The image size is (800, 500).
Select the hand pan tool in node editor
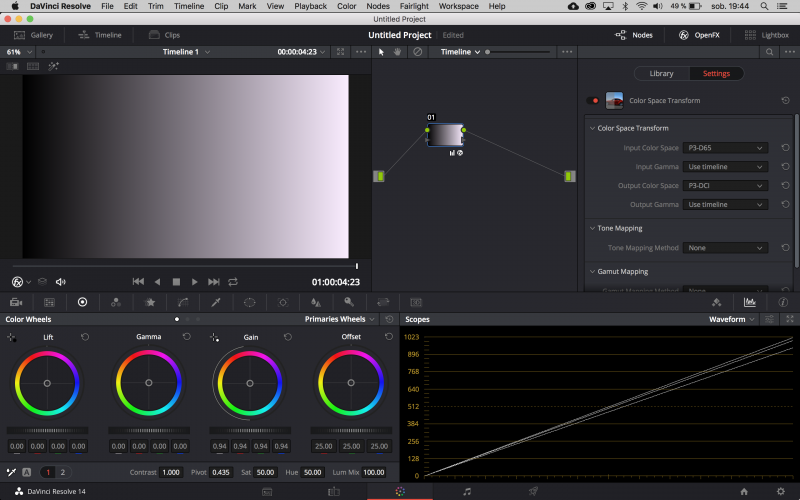point(397,52)
